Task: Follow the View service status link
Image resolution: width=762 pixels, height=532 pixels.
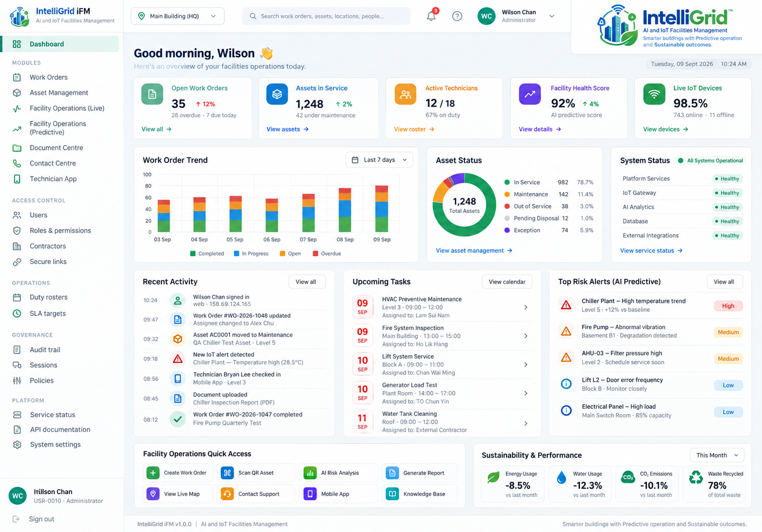Action: 651,251
